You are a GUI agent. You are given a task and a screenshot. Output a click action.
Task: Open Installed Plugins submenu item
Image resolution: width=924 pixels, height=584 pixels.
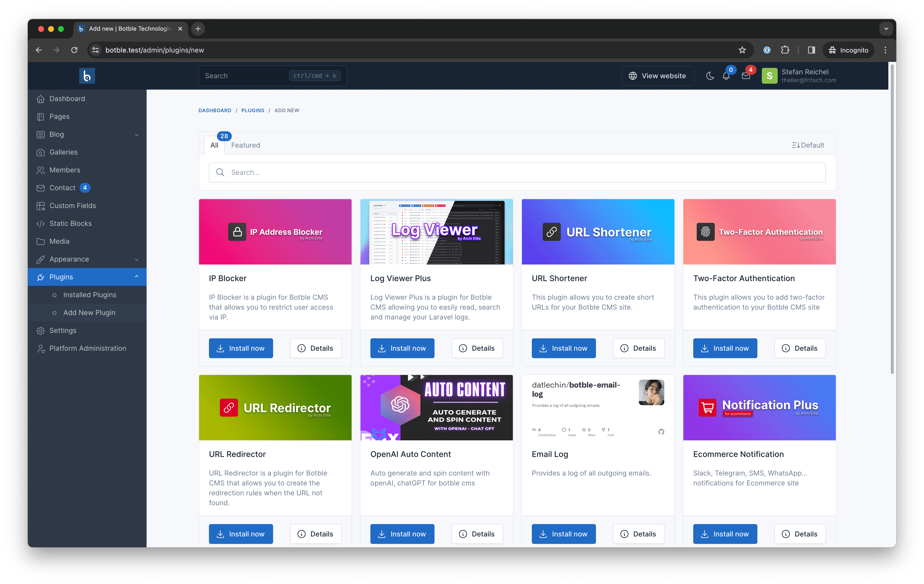[x=87, y=294]
